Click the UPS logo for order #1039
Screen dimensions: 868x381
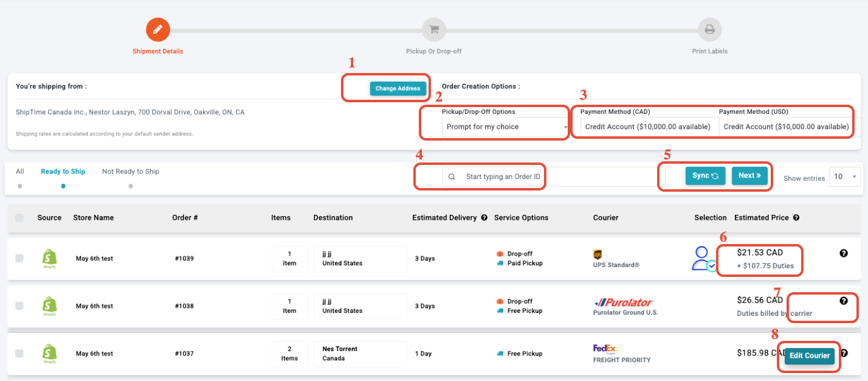(598, 254)
